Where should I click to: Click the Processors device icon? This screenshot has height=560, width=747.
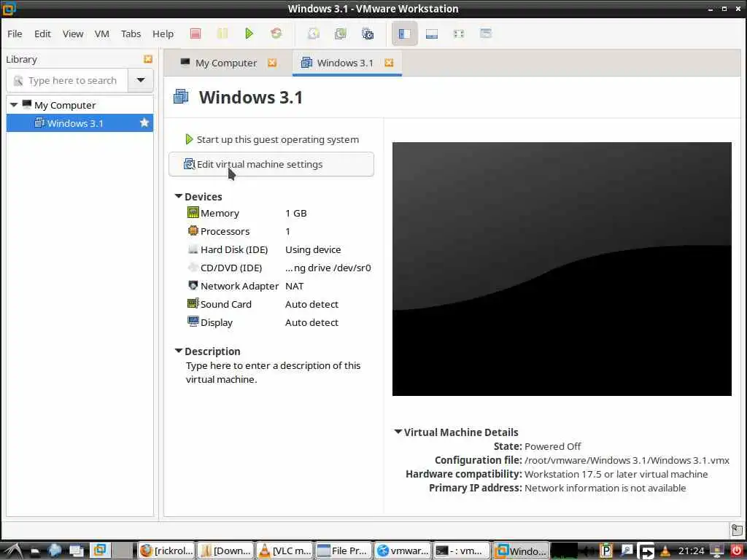(x=193, y=231)
